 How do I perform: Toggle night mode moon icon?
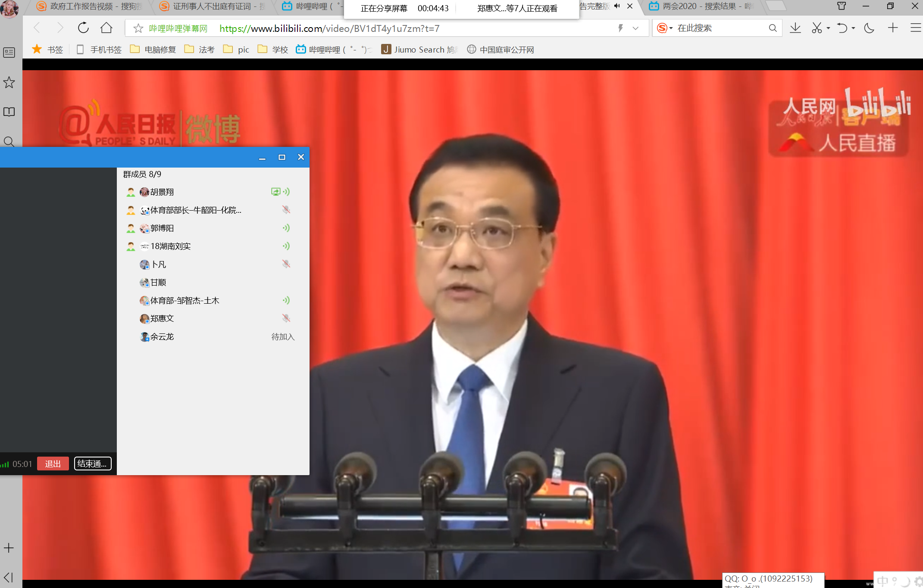869,28
